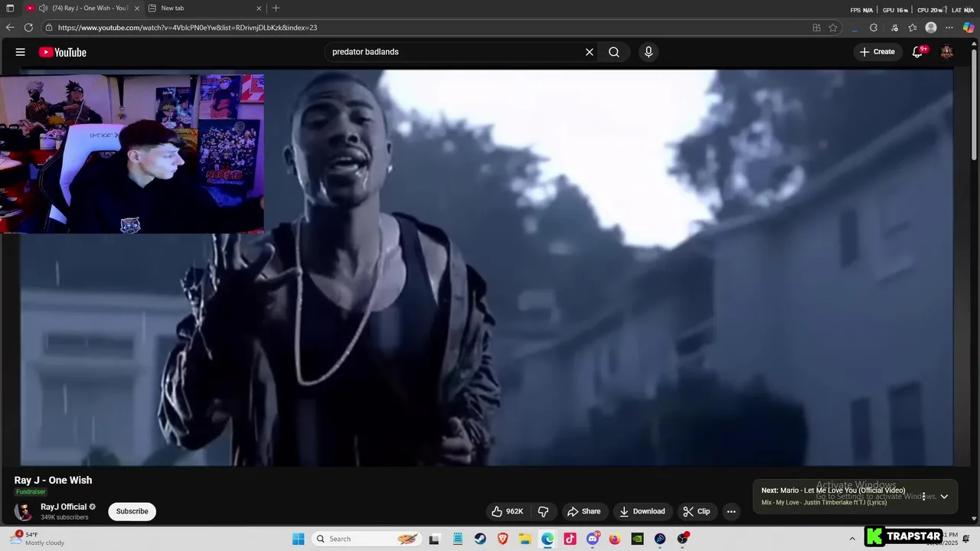This screenshot has height=551, width=980.
Task: Open browser Extensions puzzle icon
Action: 874,28
